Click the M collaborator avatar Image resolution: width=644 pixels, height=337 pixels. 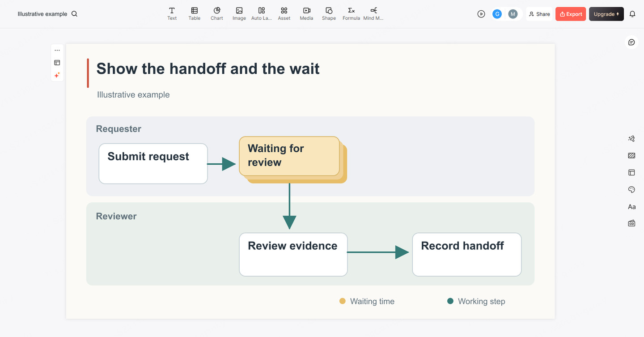coord(513,14)
